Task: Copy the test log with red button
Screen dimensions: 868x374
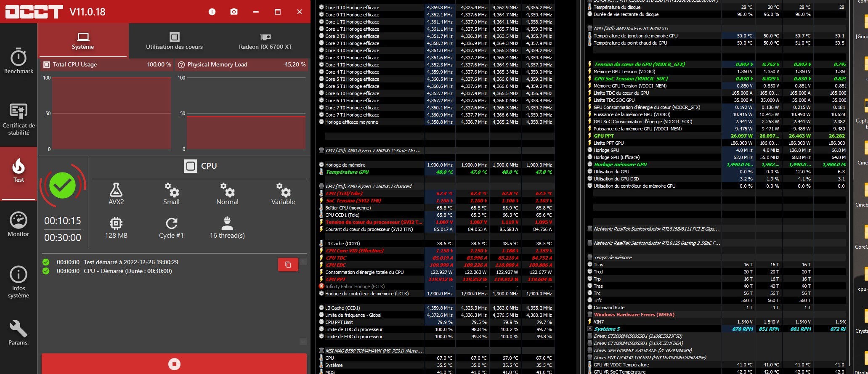Action: tap(288, 265)
